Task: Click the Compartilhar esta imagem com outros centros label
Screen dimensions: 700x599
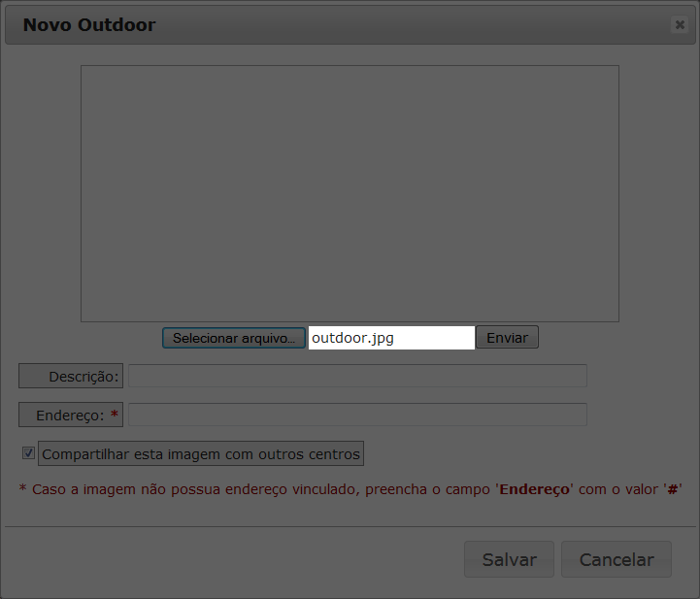Action: (x=201, y=453)
